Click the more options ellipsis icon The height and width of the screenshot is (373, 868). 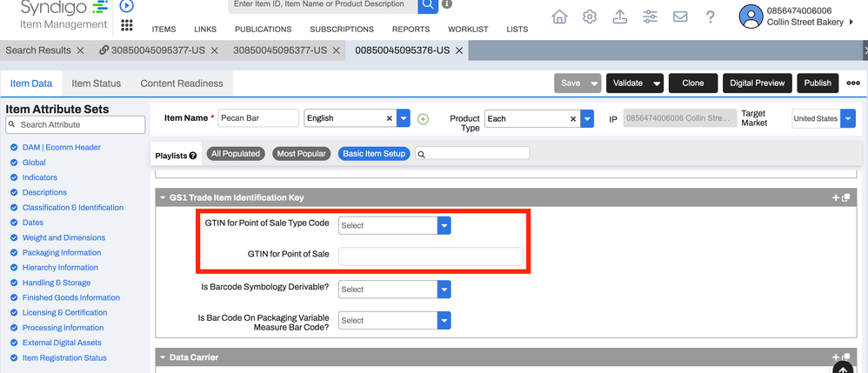pos(853,83)
